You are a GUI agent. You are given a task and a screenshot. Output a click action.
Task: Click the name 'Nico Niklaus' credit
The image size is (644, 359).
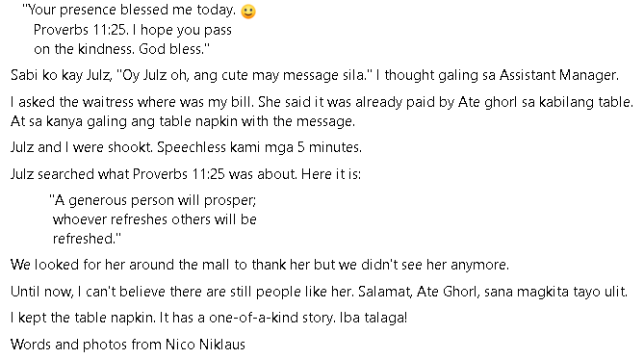(205, 345)
